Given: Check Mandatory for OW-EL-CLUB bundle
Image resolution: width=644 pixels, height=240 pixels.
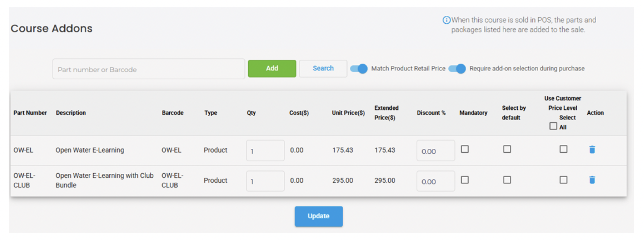Looking at the screenshot, I should pos(465,180).
